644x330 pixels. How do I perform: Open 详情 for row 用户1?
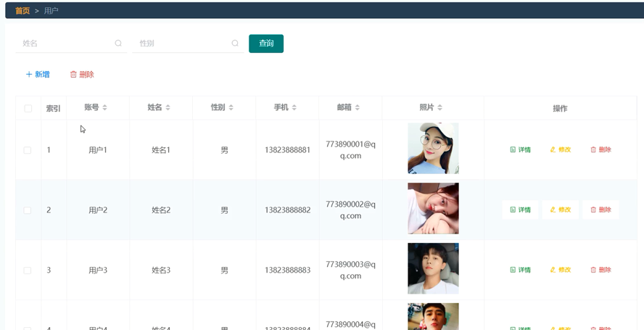521,149
